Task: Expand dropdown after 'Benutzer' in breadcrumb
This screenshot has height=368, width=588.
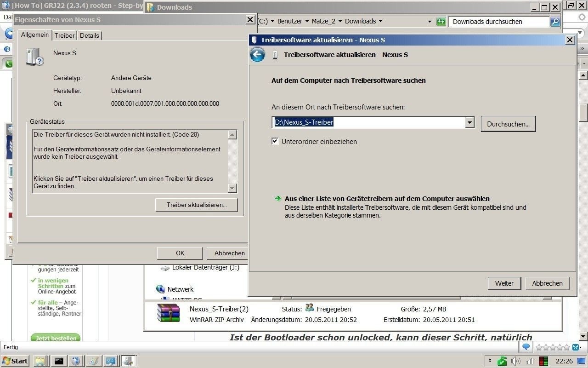Action: (x=307, y=21)
